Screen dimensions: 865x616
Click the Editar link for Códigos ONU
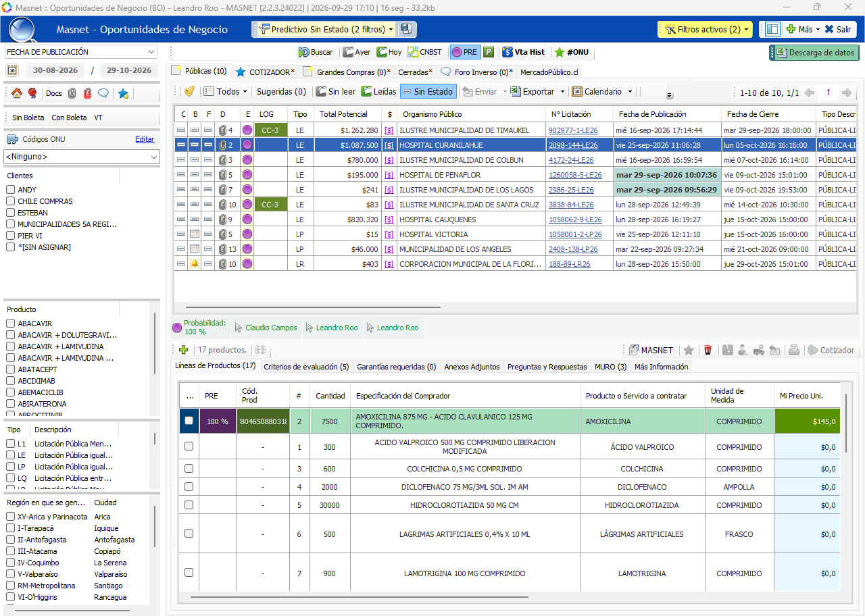pos(145,139)
